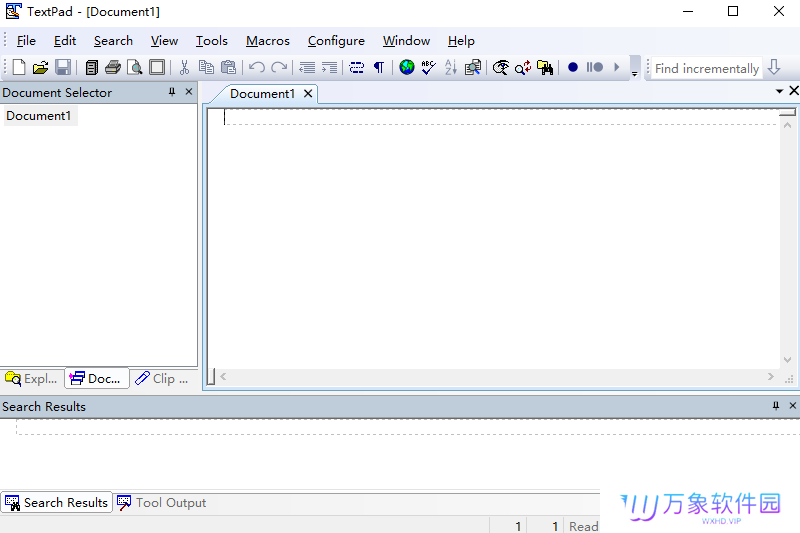
Task: Undo the last action
Action: click(x=257, y=67)
